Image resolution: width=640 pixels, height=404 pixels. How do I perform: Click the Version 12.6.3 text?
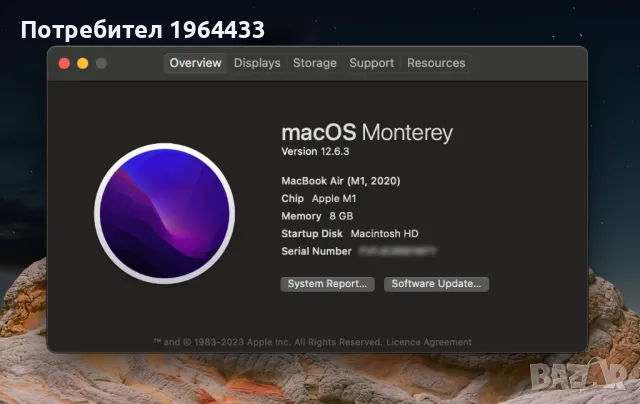(315, 151)
